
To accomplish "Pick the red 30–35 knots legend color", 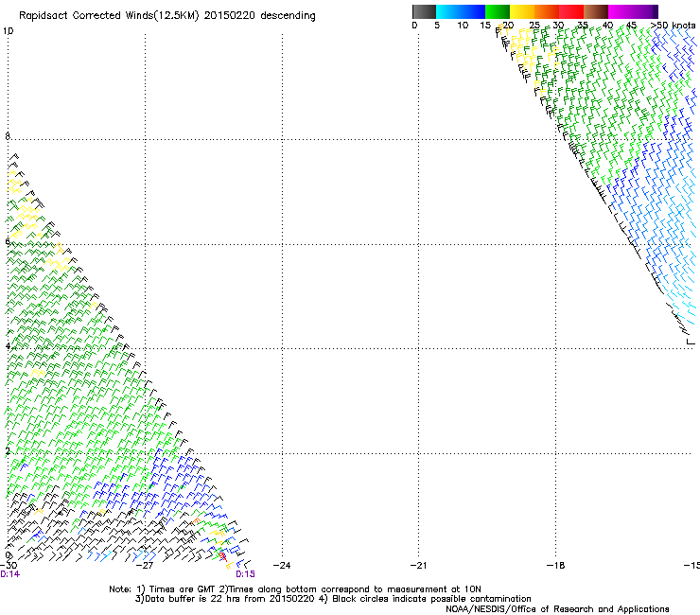I will [571, 11].
